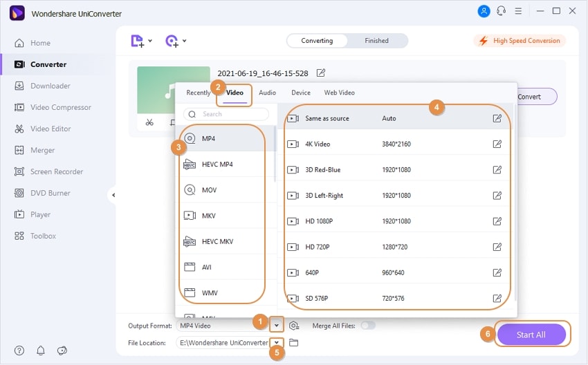Image resolution: width=588 pixels, height=365 pixels.
Task: Edit the 3D Red-Blue preset
Action: pyautogui.click(x=497, y=170)
